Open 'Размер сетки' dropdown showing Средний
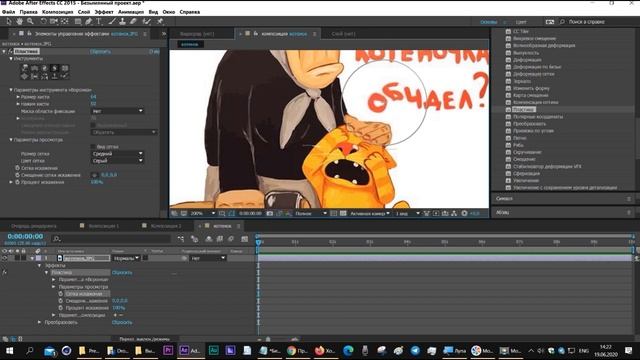Image resolution: width=640 pixels, height=360 pixels. coord(117,153)
